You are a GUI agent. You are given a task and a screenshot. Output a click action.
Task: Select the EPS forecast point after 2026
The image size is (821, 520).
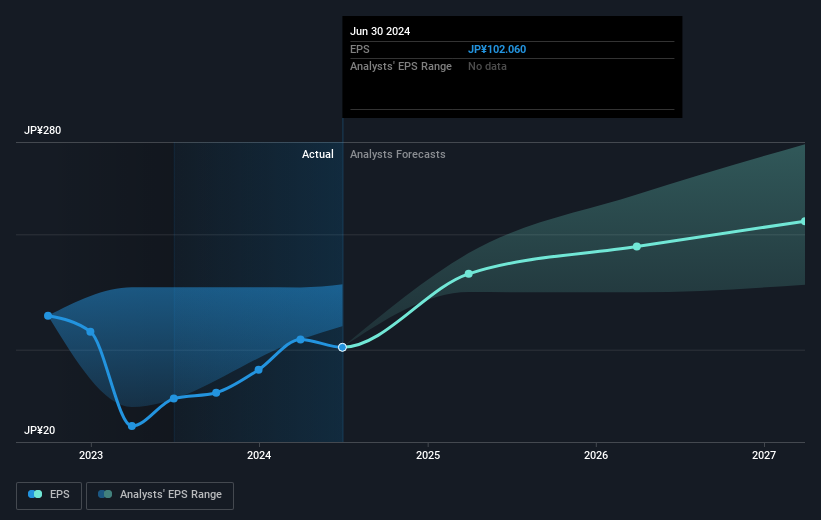(637, 247)
